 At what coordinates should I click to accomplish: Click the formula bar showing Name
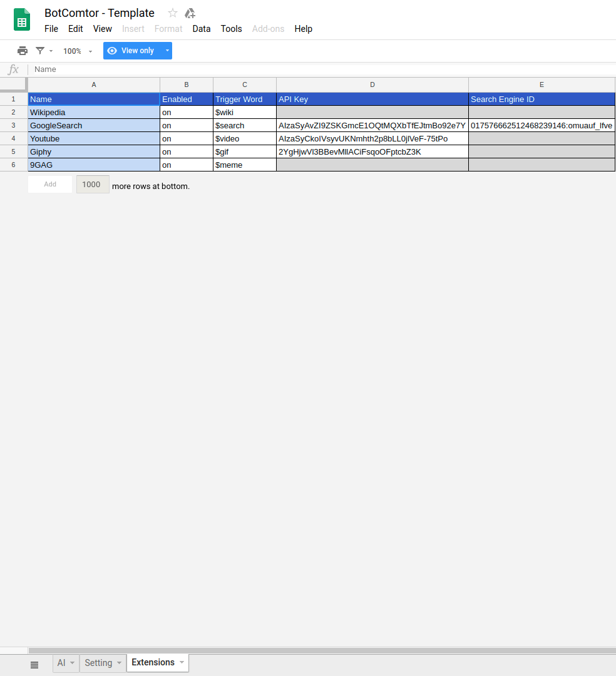coord(323,69)
